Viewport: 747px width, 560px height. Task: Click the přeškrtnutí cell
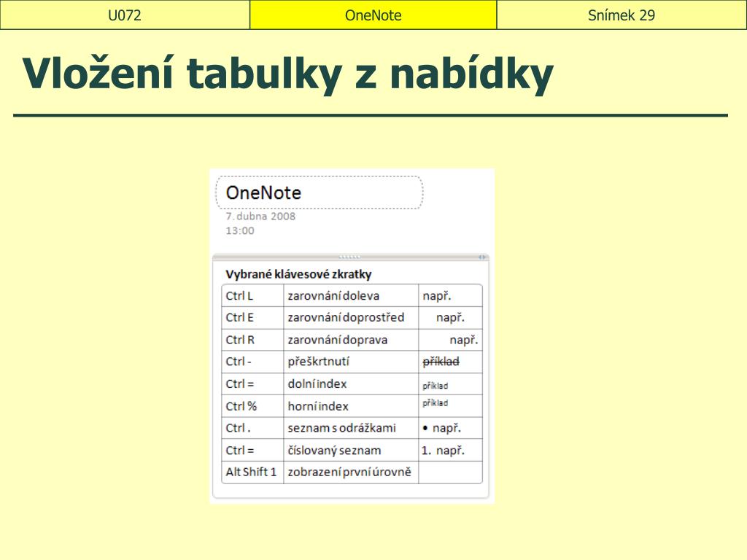pos(351,362)
